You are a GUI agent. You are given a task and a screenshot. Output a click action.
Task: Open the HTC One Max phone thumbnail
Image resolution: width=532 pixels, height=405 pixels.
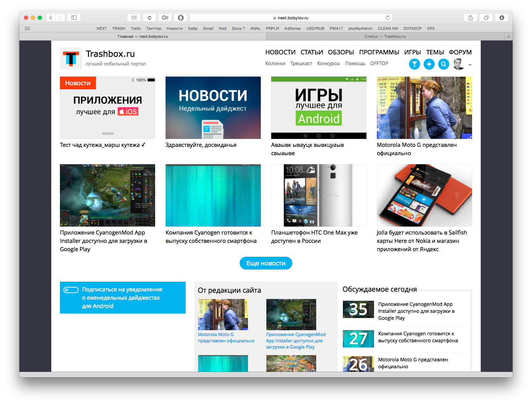click(x=319, y=195)
